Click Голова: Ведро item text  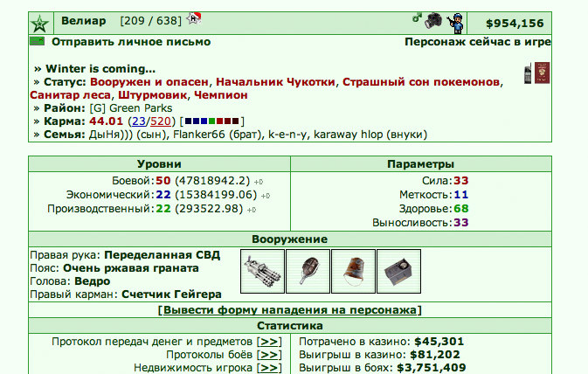tap(70, 281)
